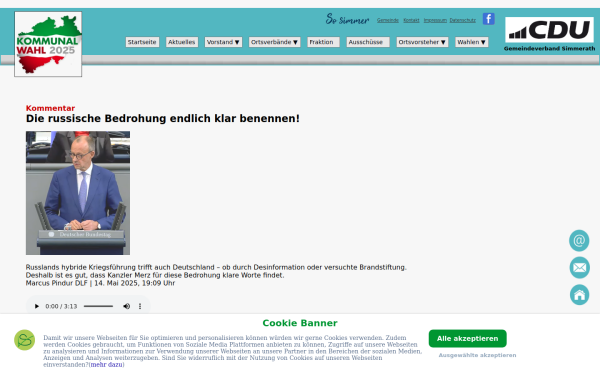Viewport: 600px width, 375px height.
Task: Click the Bundestag speaker photo thumbnail
Action: coord(78,193)
